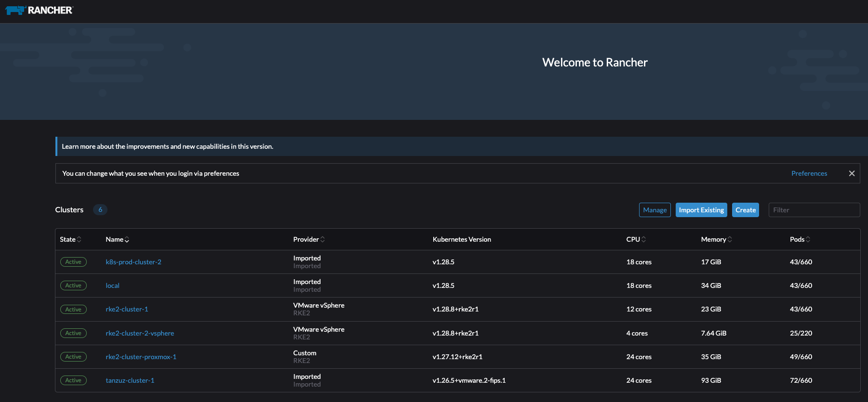Click 49/660 pods value
Screen dimensions: 868x402
[801, 357]
